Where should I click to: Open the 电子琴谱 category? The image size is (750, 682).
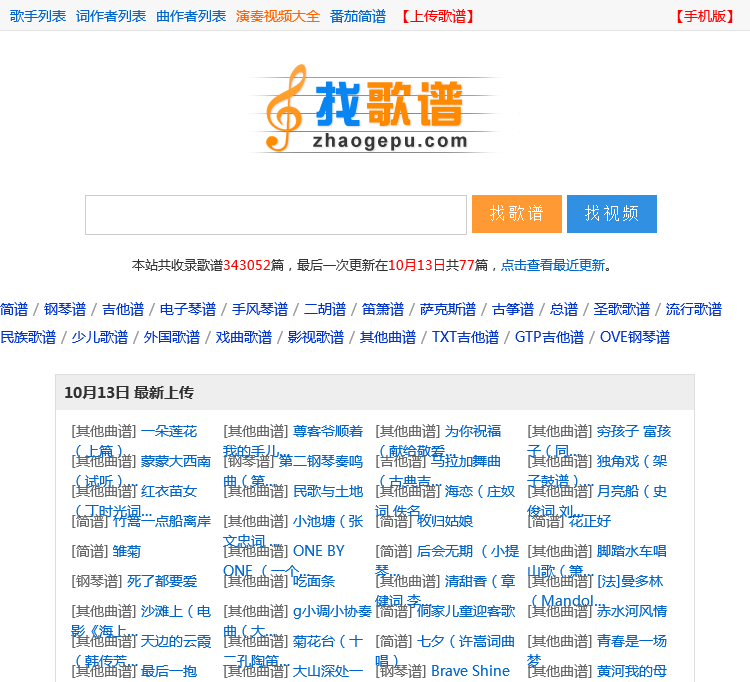click(188, 309)
